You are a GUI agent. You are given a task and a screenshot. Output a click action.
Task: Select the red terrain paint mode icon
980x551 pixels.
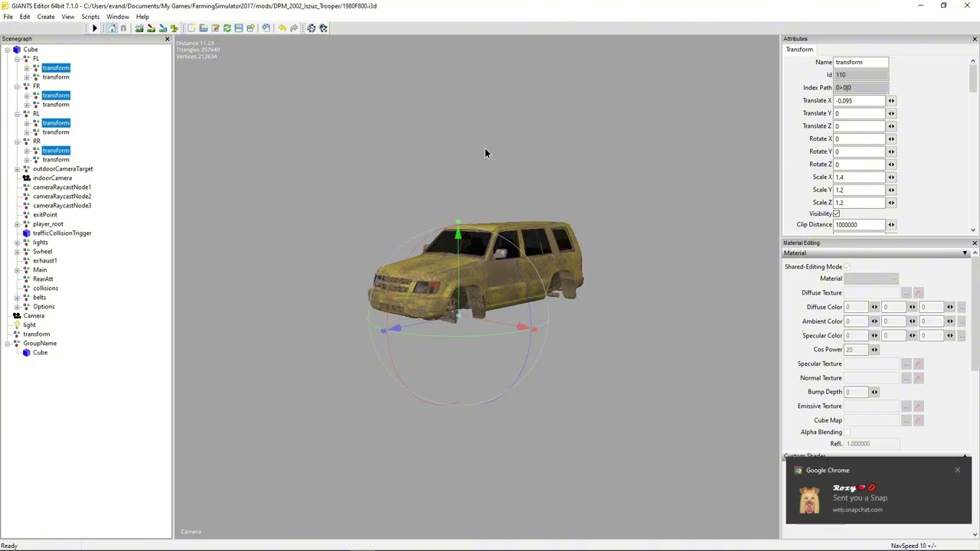point(151,28)
